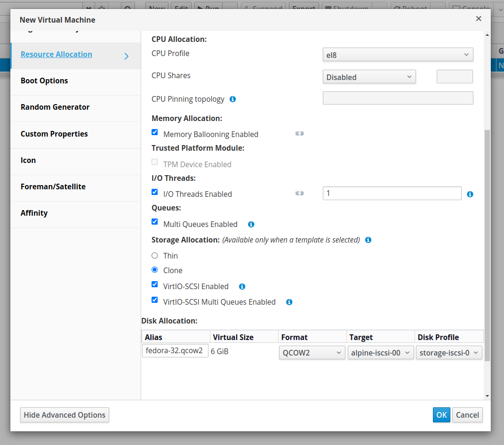Open the CPU Shares dropdown
This screenshot has width=504, height=445.
point(369,77)
